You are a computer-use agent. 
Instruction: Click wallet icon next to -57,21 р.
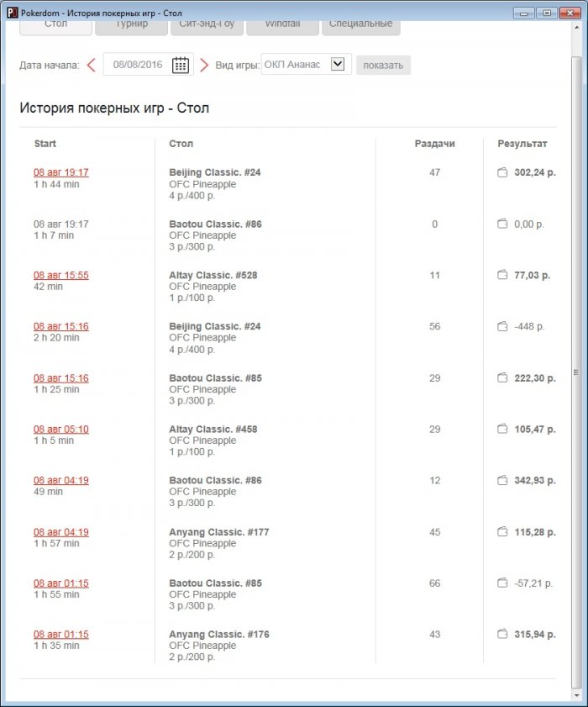coord(502,583)
